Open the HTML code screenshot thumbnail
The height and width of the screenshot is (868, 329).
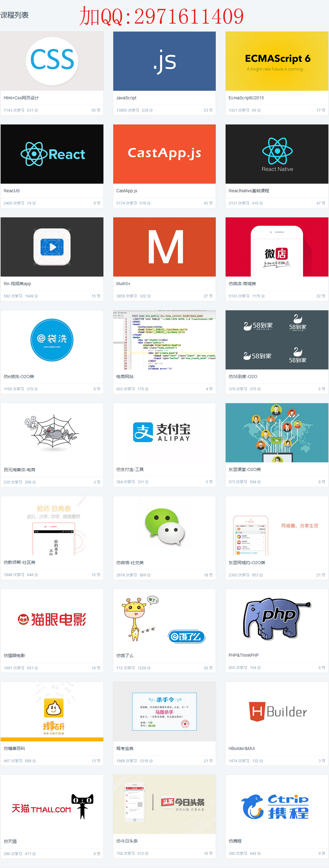pos(164,340)
